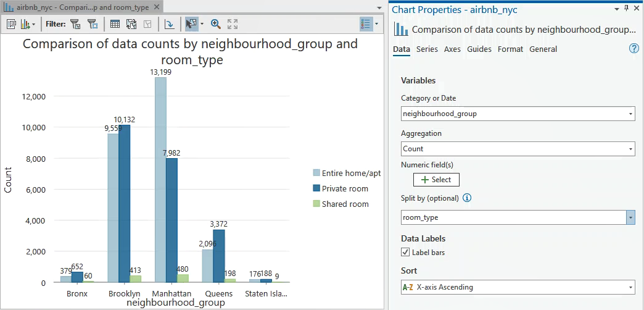Image resolution: width=644 pixels, height=310 pixels.
Task: Open the chart properties help icon
Action: click(634, 49)
